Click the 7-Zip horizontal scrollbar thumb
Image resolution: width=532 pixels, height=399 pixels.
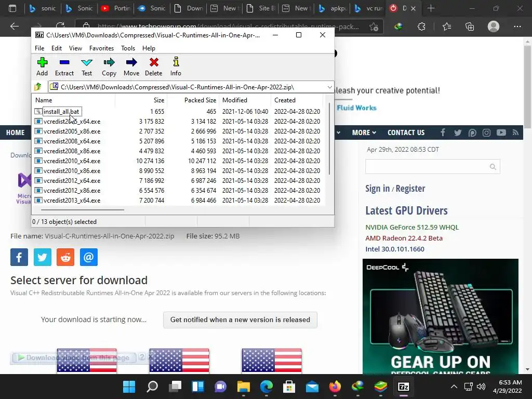pyautogui.click(x=83, y=210)
